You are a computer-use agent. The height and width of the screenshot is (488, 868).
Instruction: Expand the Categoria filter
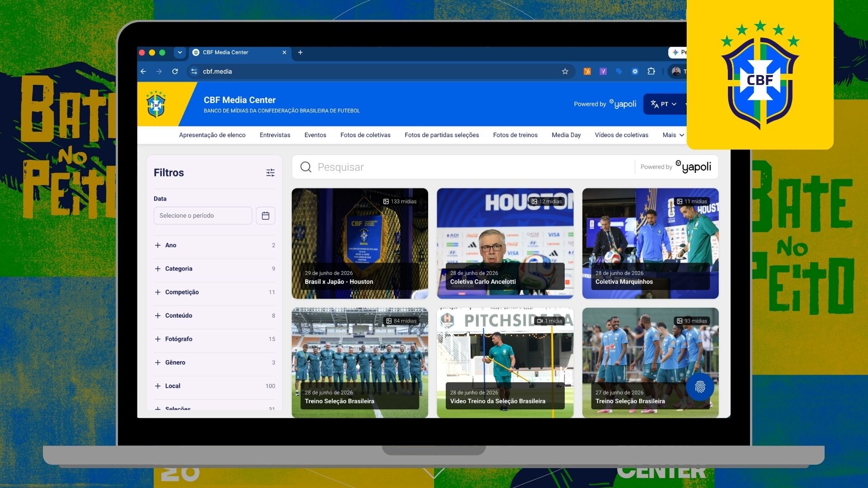click(x=214, y=269)
